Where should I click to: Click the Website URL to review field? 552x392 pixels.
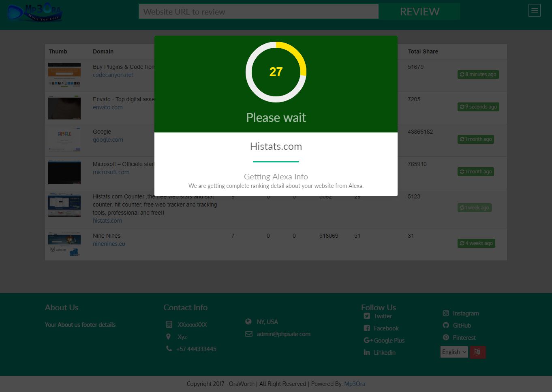click(x=259, y=12)
